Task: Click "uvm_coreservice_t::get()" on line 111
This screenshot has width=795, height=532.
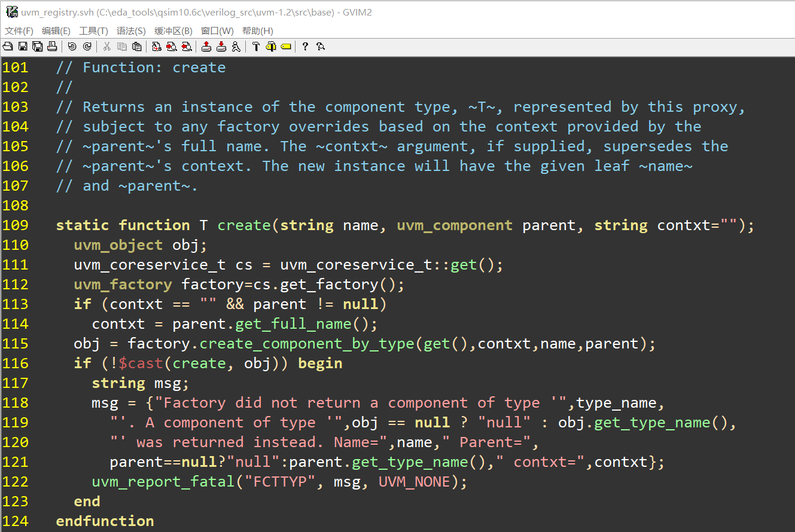Action: coord(388,265)
